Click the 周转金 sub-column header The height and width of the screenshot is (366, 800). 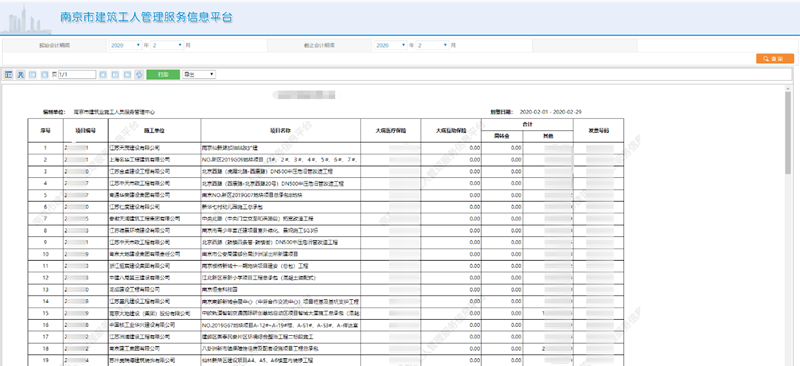coord(502,136)
